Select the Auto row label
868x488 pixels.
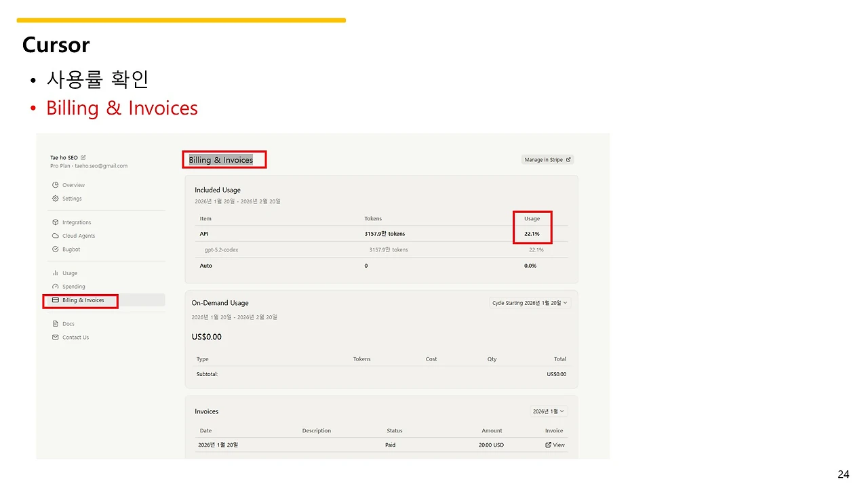pos(206,266)
